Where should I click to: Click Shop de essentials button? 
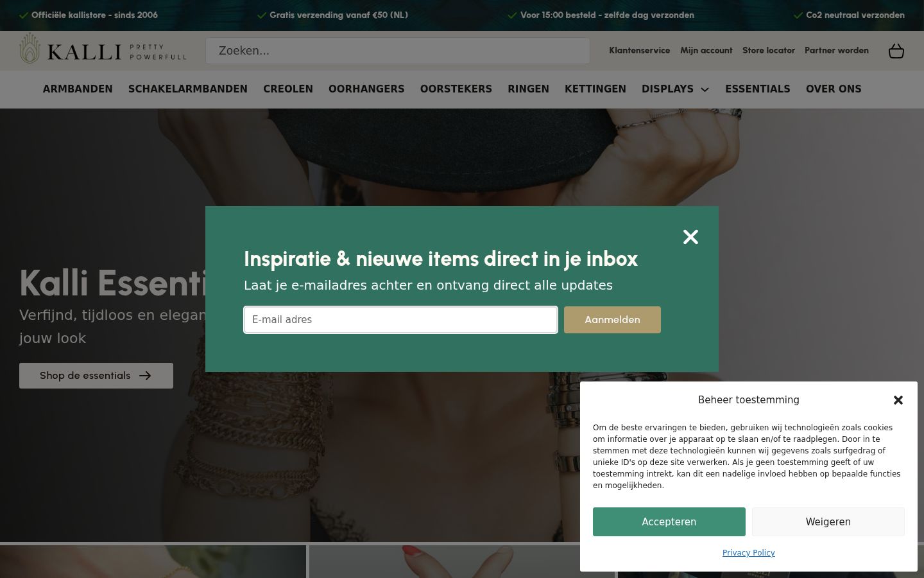pyautogui.click(x=96, y=376)
